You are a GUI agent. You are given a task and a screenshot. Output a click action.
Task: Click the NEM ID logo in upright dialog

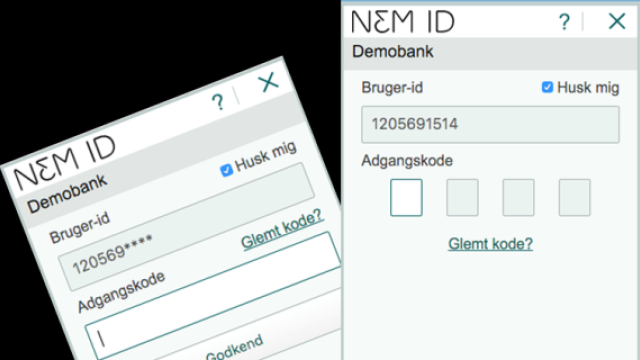pos(403,22)
